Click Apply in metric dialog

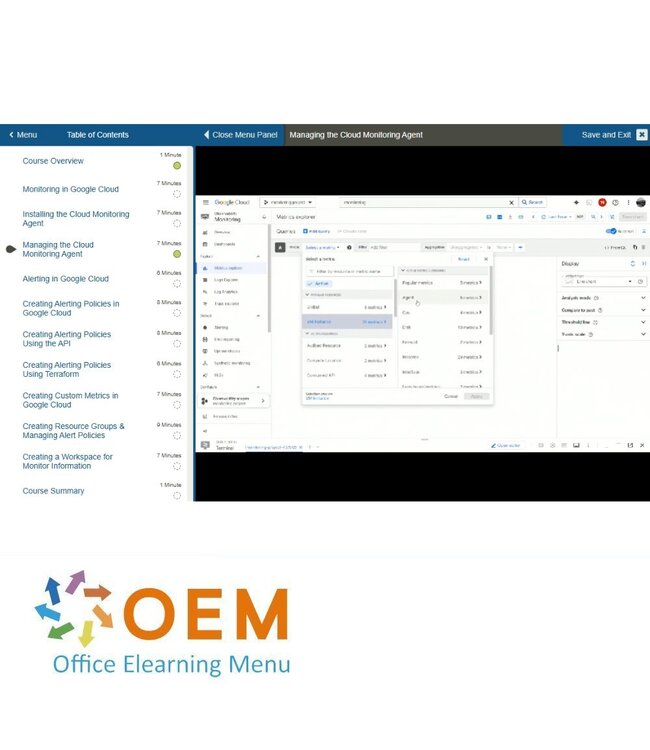pos(477,397)
